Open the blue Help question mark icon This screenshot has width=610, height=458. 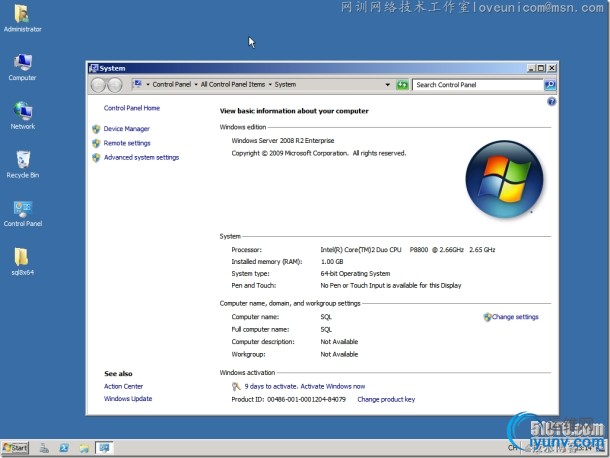(x=551, y=102)
